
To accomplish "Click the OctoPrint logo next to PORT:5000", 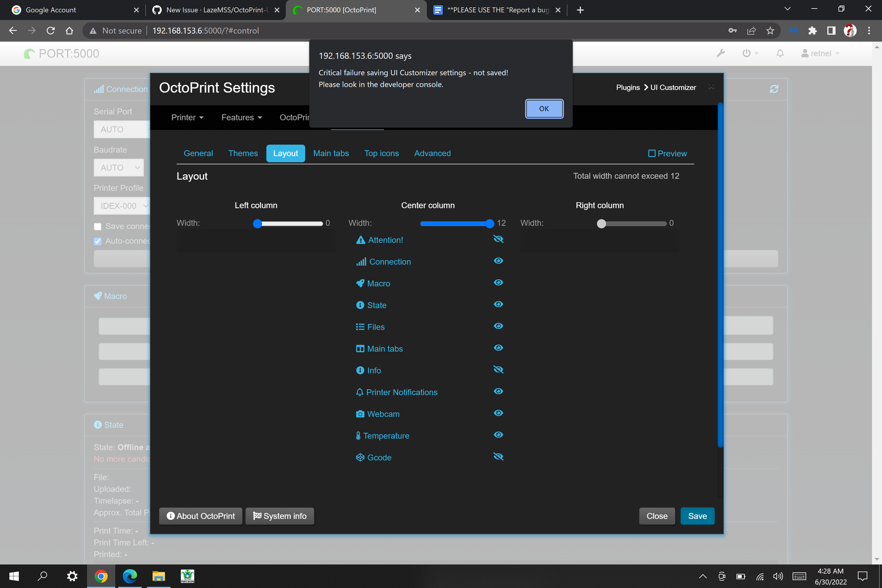I will click(x=29, y=53).
